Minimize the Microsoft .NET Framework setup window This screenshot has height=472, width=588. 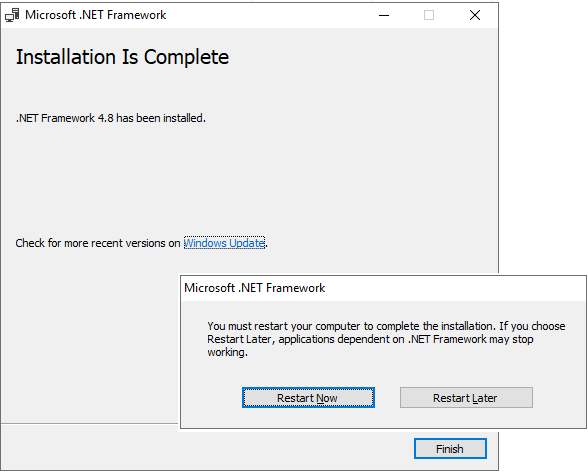[384, 15]
